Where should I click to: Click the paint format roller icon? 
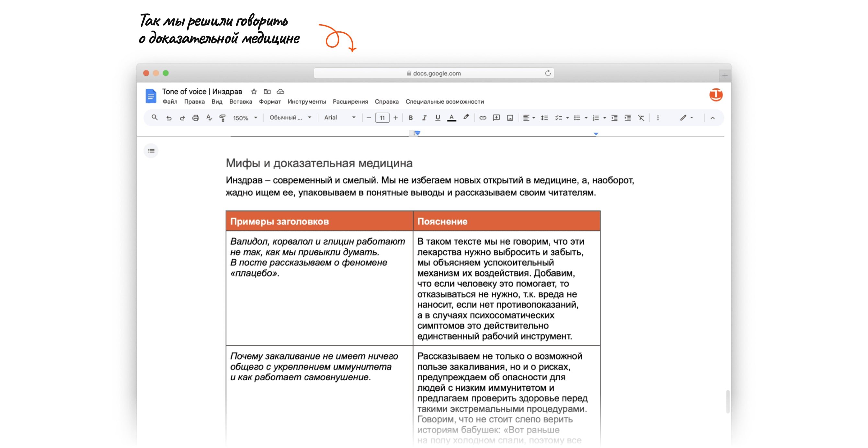tap(223, 118)
